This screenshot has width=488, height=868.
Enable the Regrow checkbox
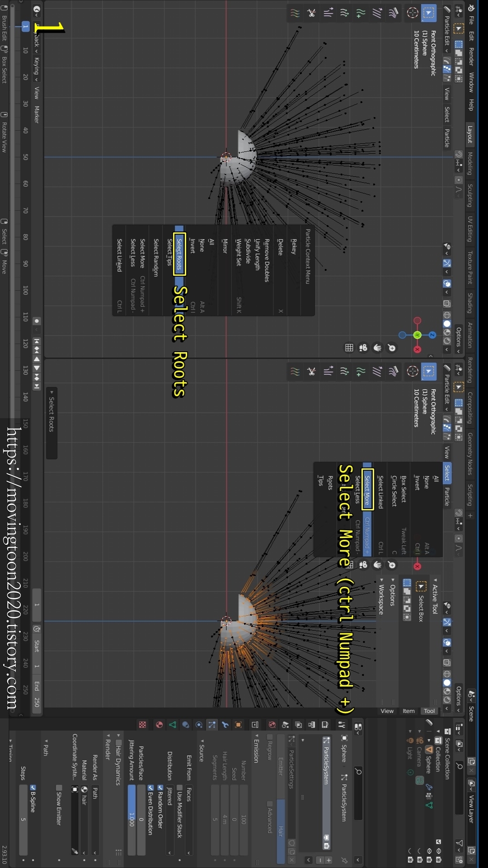tap(270, 737)
